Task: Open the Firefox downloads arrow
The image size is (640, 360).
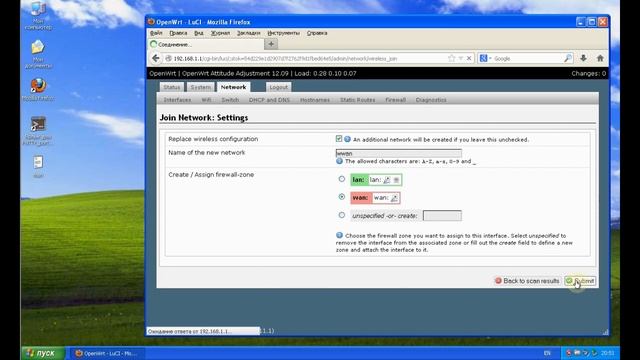Action: coord(583,58)
